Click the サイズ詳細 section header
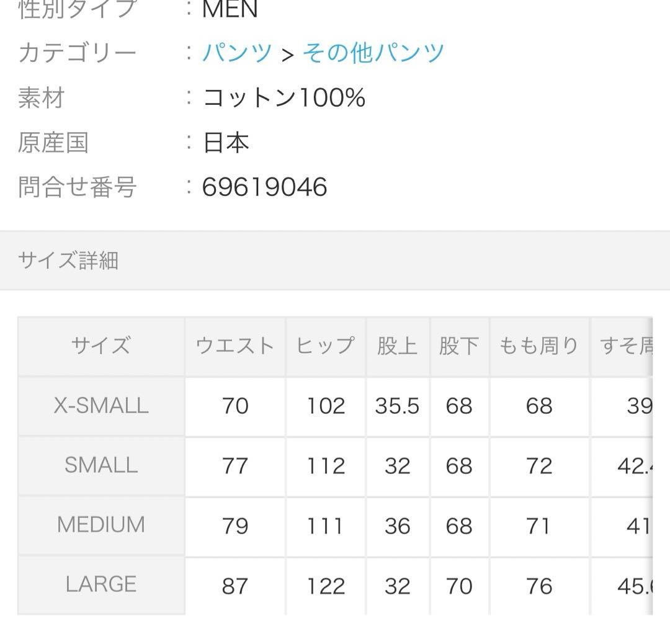The width and height of the screenshot is (670, 644). click(x=68, y=261)
